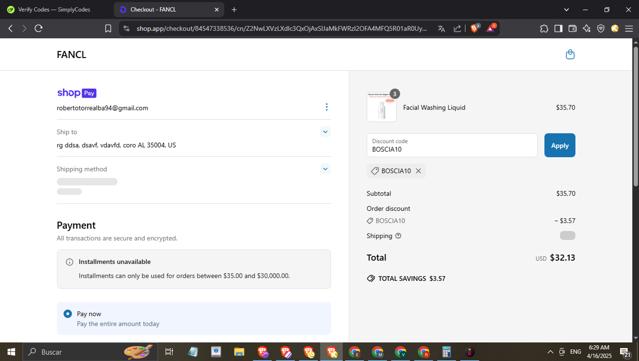Click the translate page icon

click(441, 29)
